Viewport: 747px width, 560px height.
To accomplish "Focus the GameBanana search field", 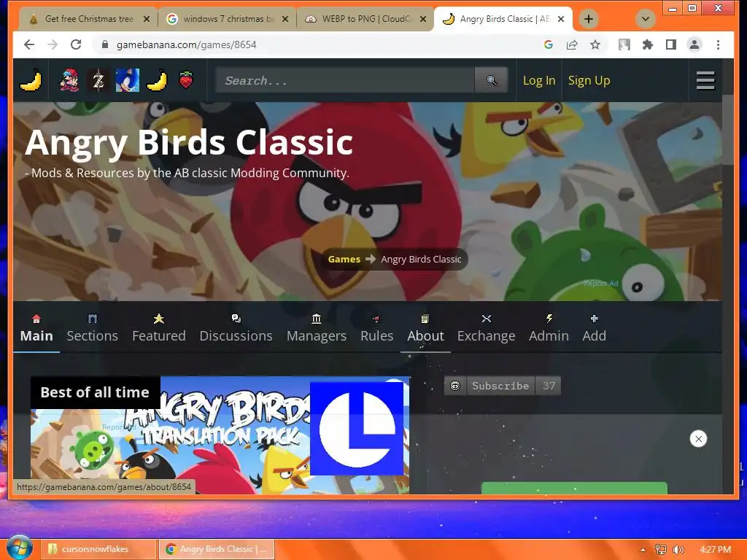I will pyautogui.click(x=345, y=80).
